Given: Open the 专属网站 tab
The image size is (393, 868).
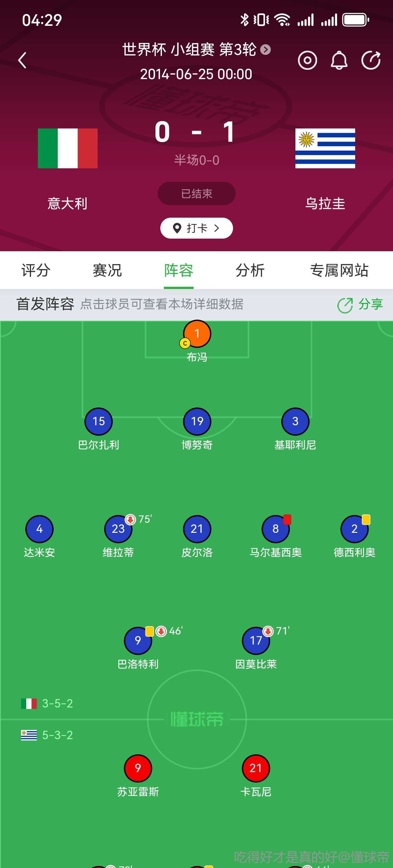Looking at the screenshot, I should click(x=339, y=270).
